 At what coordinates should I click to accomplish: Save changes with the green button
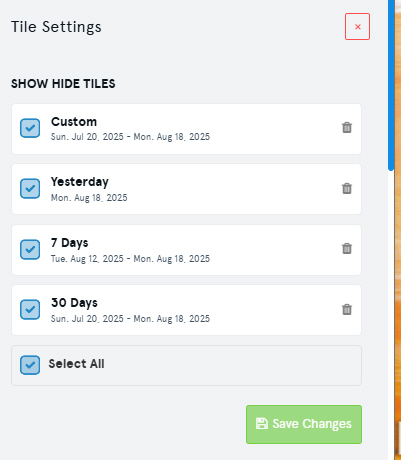[304, 424]
